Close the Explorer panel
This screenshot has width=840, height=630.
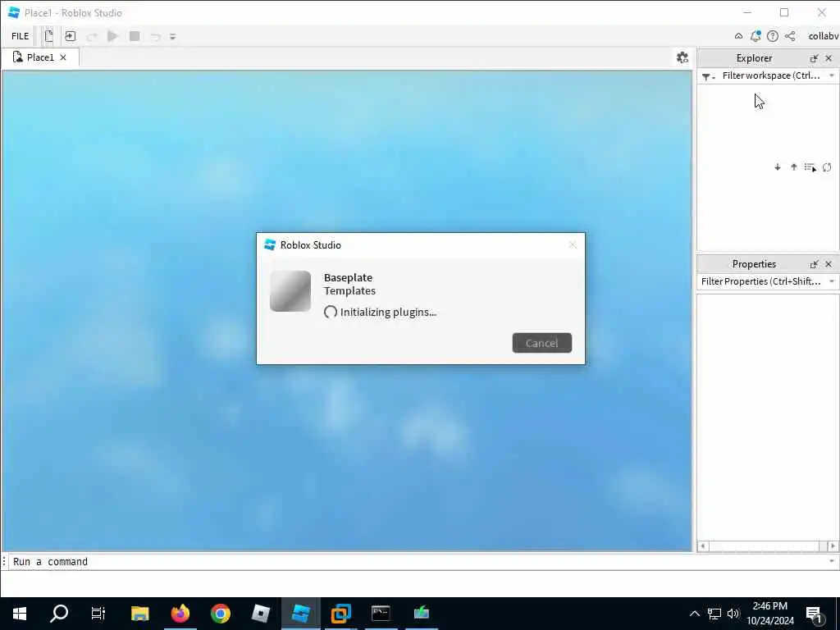point(829,58)
